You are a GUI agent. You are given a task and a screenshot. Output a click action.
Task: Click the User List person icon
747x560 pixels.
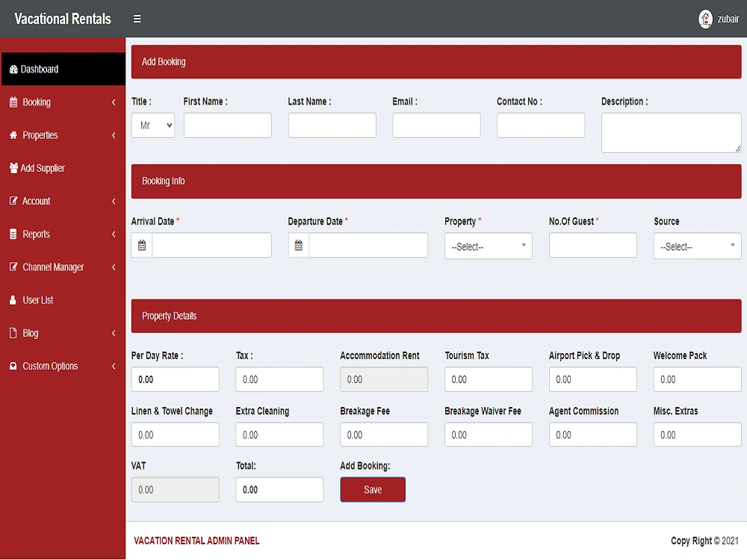[13, 300]
